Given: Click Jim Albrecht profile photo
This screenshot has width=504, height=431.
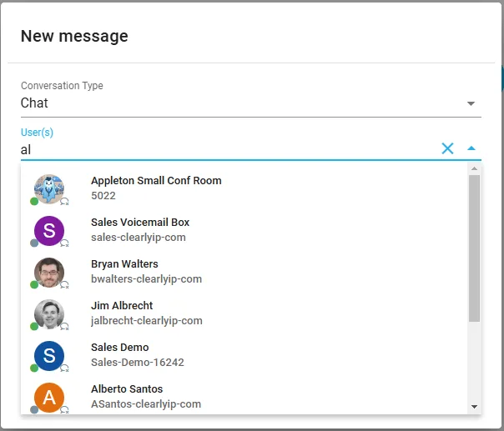Looking at the screenshot, I should 49,314.
